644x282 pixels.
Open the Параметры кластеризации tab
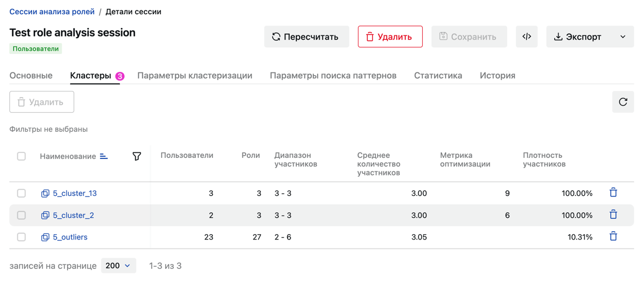pyautogui.click(x=195, y=76)
